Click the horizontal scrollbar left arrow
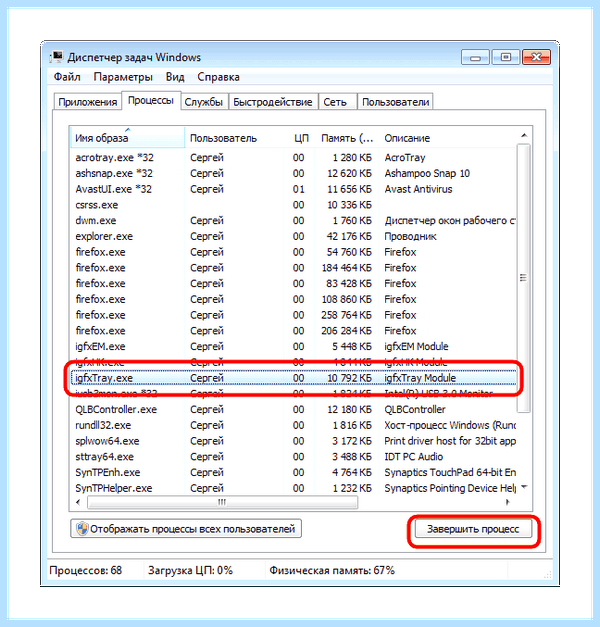Screen dimensions: 600x627 tap(78, 502)
